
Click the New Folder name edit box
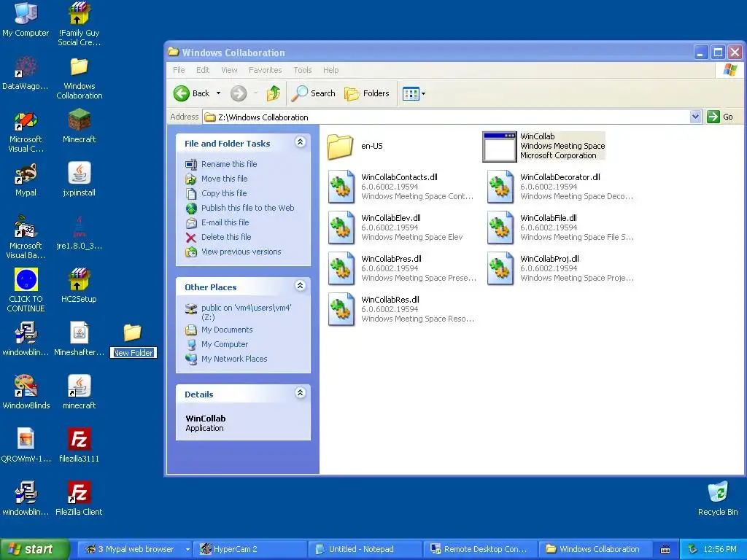coord(133,353)
